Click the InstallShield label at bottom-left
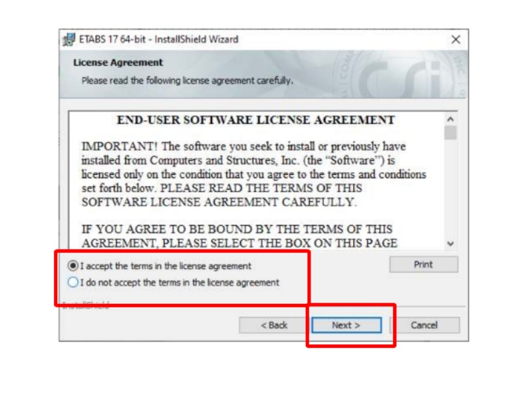This screenshot has height=399, width=532. point(86,305)
